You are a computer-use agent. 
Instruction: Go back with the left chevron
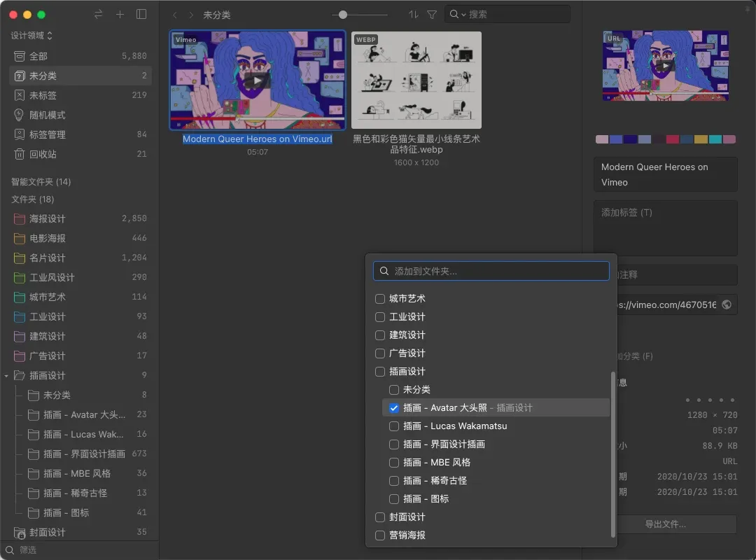tap(175, 15)
